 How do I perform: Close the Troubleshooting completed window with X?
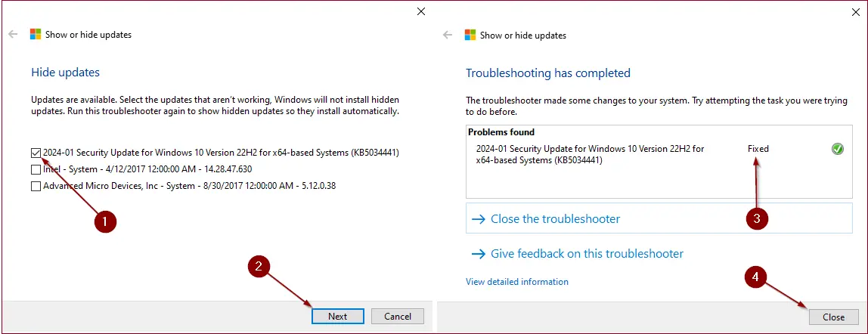click(856, 11)
